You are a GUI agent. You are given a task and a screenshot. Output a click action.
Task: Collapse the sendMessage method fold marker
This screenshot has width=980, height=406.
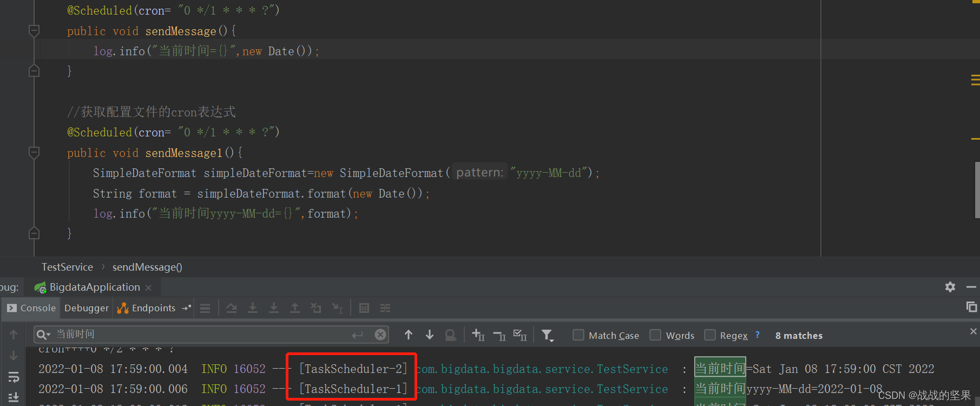[34, 31]
